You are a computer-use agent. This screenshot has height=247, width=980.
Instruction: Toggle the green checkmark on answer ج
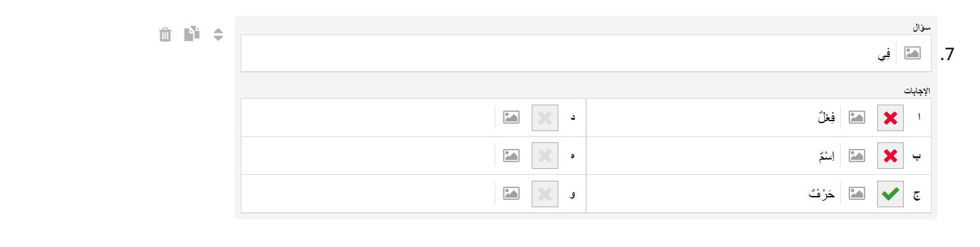click(x=890, y=193)
